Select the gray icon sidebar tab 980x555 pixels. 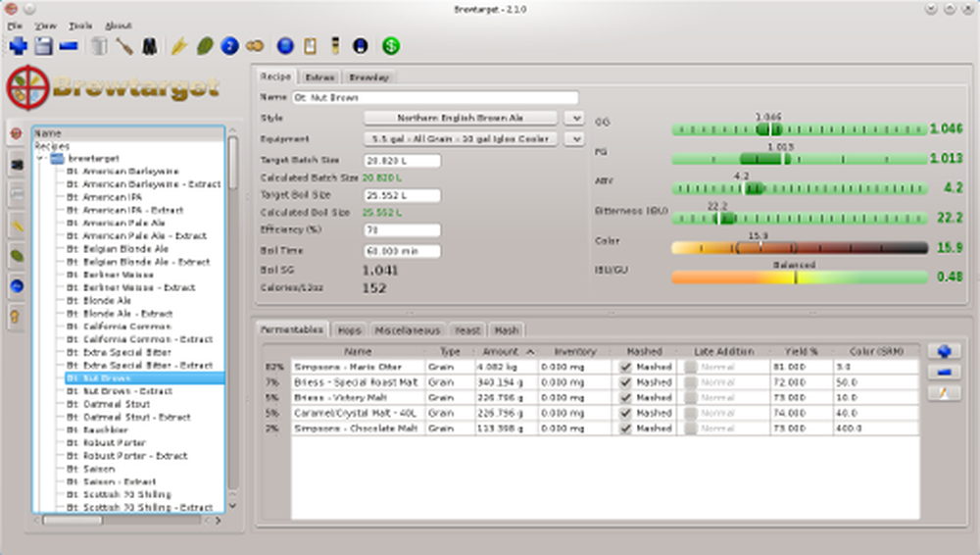(17, 194)
